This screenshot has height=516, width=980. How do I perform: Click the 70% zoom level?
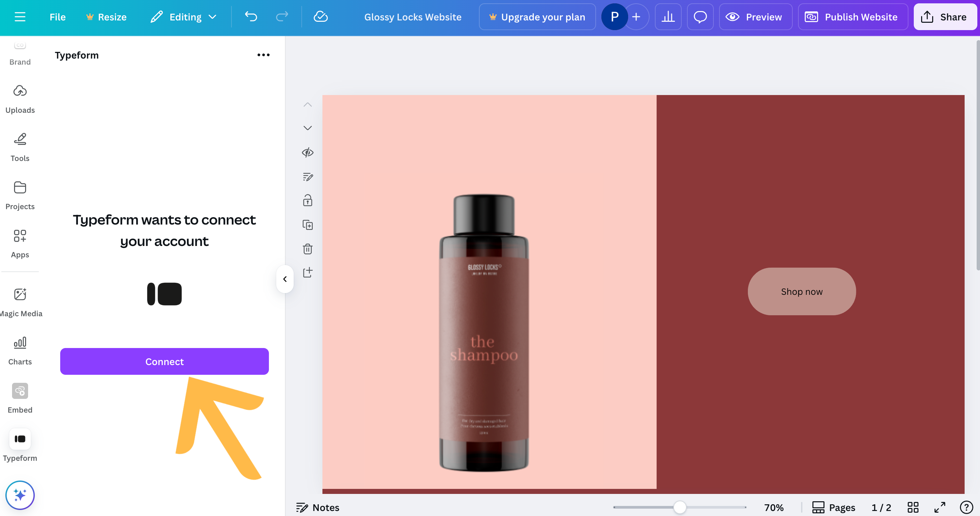coord(774,507)
